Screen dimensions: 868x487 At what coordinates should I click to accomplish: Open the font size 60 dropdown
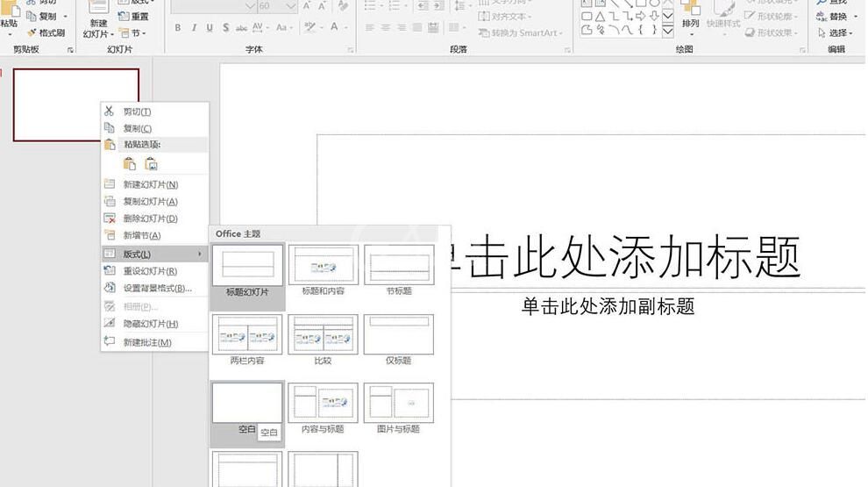click(291, 6)
